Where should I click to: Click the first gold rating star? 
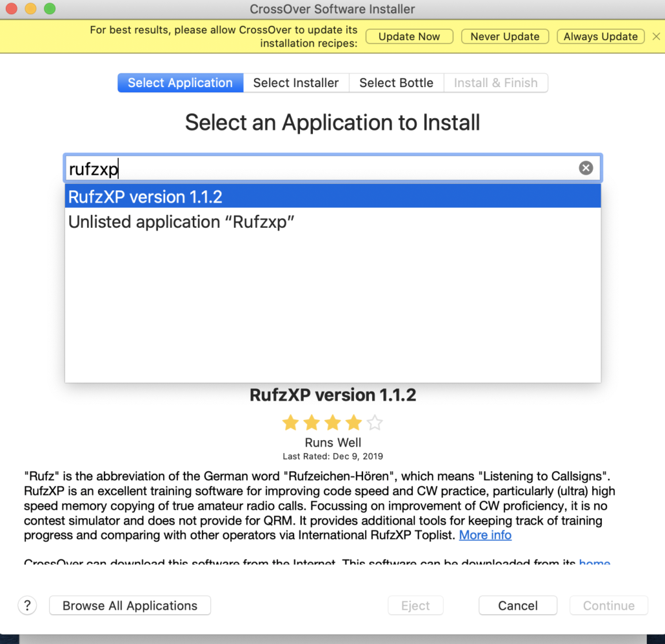click(x=290, y=424)
